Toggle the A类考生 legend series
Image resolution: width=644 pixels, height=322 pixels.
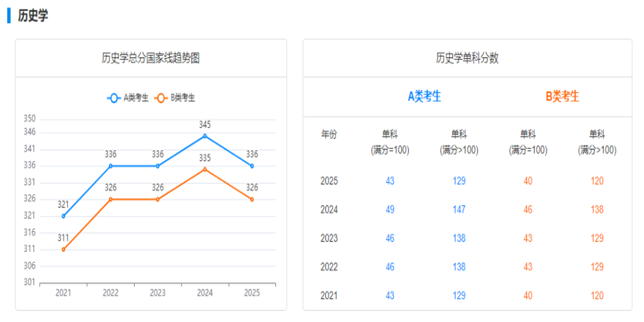pos(128,98)
